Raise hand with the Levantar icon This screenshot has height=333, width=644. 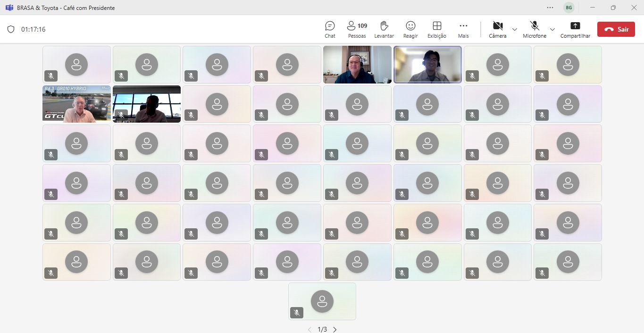[x=384, y=29]
